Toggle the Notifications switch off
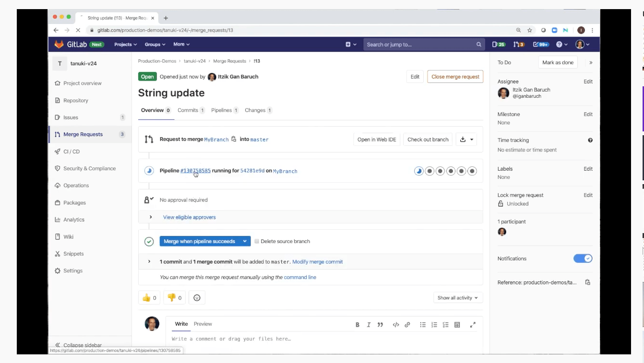Viewport: 644px width, 363px height. tap(583, 258)
